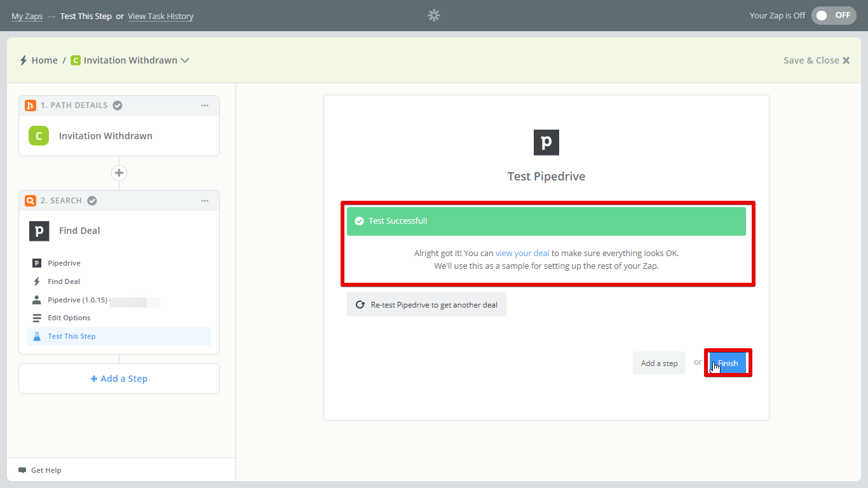Click the large green C app icon
The width and height of the screenshot is (868, 488).
[x=39, y=135]
